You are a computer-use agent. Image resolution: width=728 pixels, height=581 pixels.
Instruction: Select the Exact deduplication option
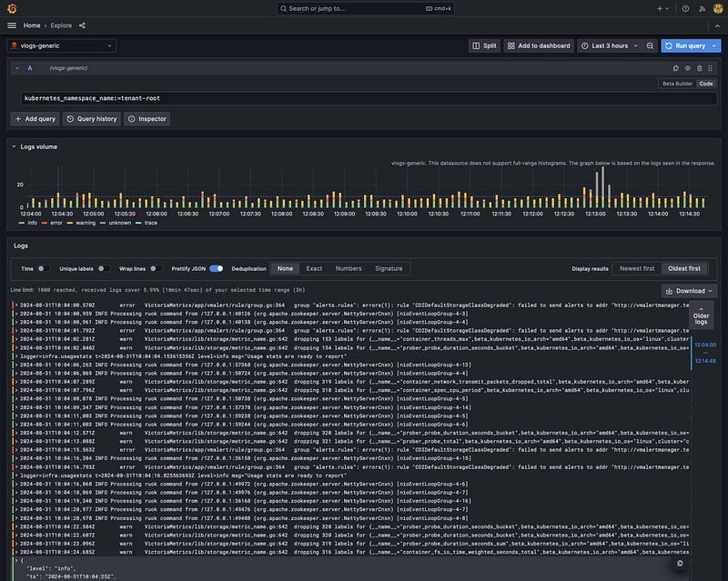click(314, 268)
